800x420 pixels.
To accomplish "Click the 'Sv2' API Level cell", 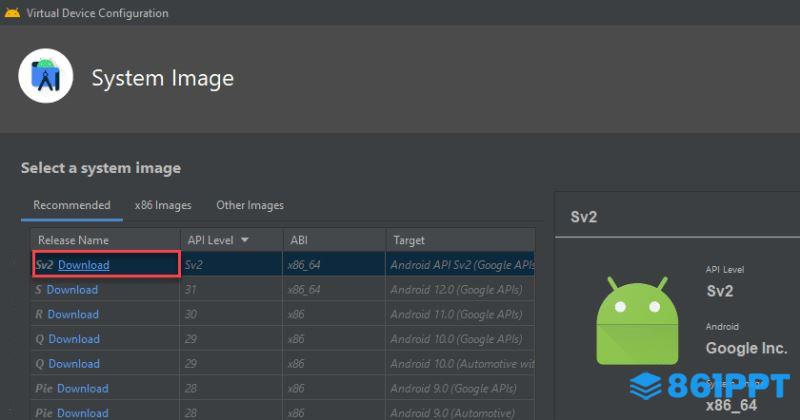I will 231,264.
